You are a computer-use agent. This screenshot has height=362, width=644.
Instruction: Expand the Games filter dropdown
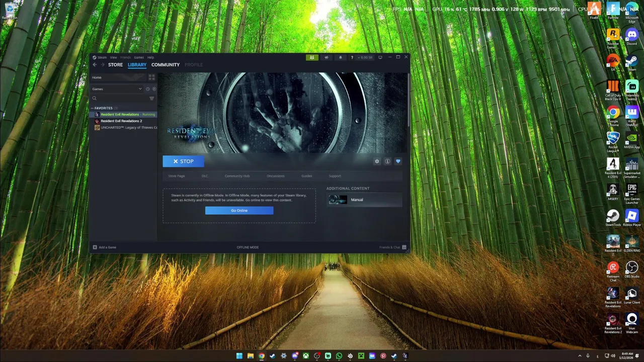pos(117,89)
